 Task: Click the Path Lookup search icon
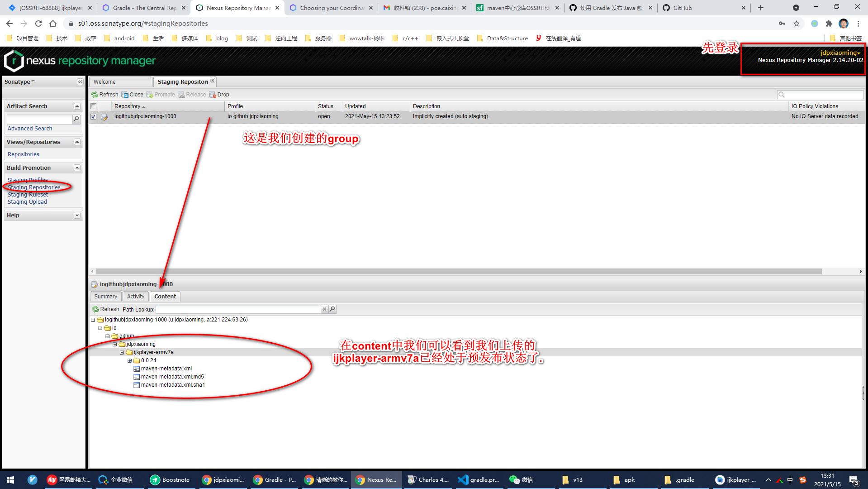pos(332,309)
